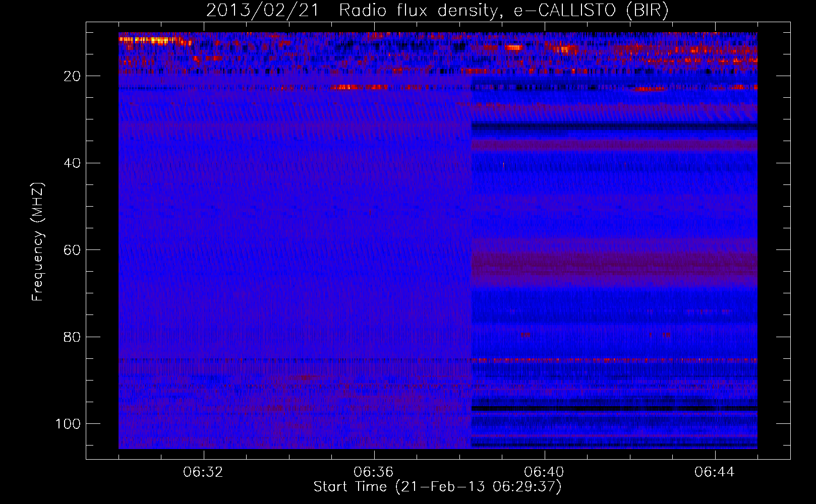Click the 06:40 time tick label

click(544, 472)
